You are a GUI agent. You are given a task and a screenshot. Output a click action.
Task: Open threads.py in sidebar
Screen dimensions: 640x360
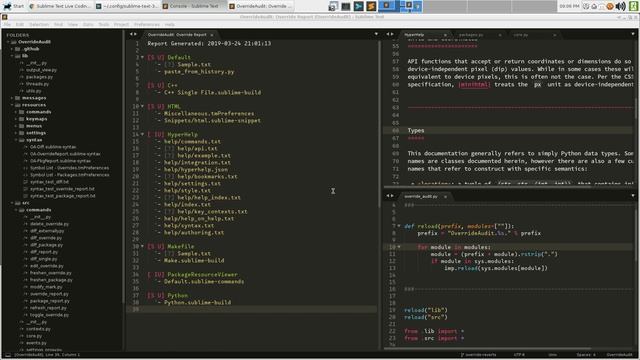37,84
